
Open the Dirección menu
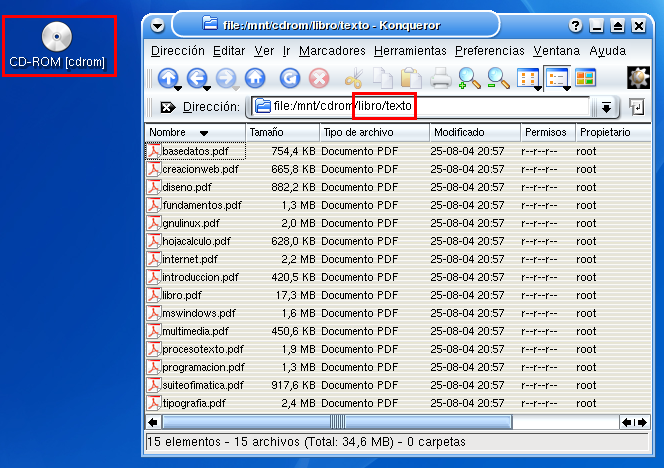coord(178,51)
